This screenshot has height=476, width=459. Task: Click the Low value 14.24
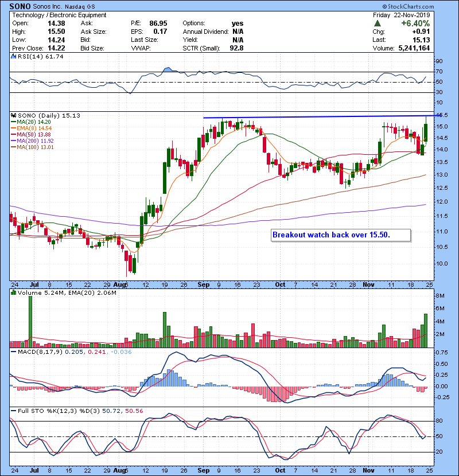click(x=56, y=40)
